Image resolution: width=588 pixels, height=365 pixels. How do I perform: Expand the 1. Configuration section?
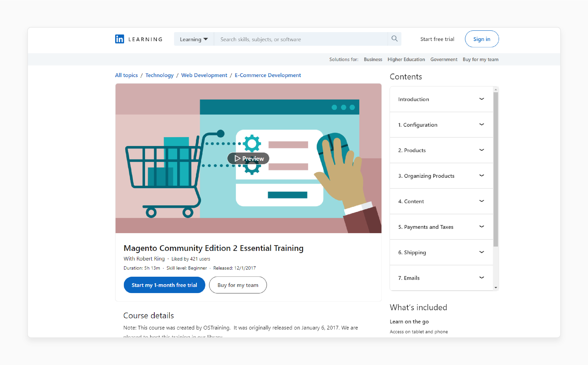(x=441, y=125)
